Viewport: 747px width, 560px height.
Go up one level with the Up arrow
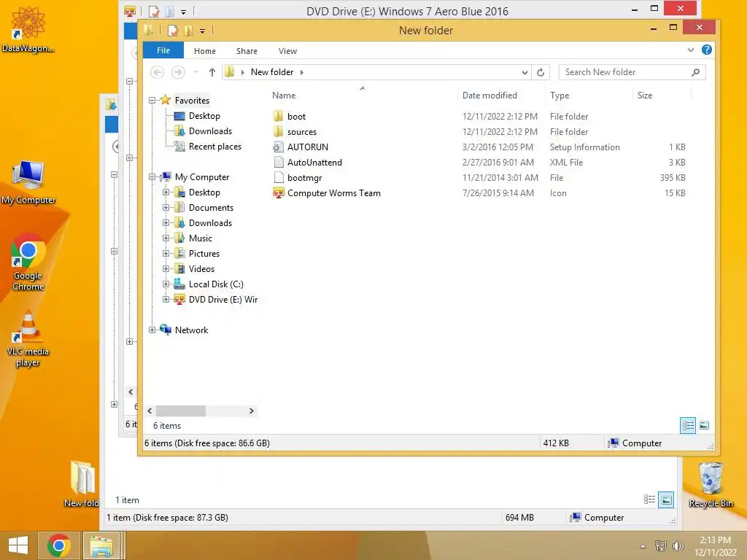pyautogui.click(x=212, y=72)
